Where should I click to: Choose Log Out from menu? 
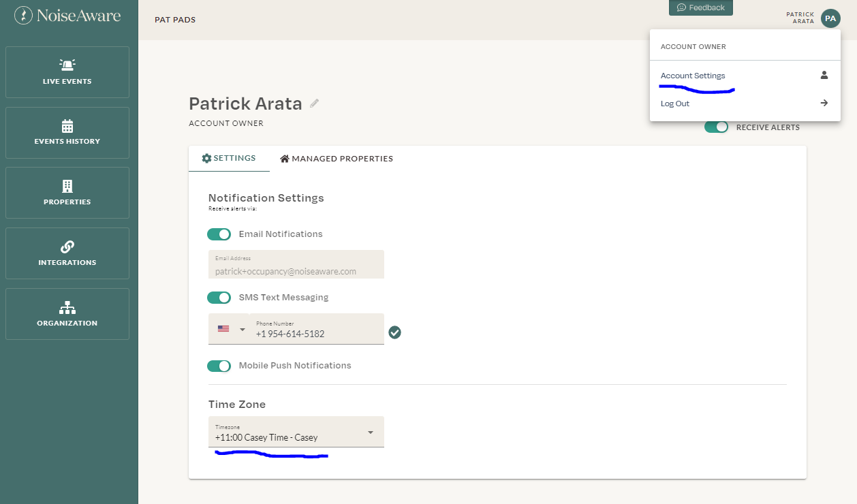745,104
